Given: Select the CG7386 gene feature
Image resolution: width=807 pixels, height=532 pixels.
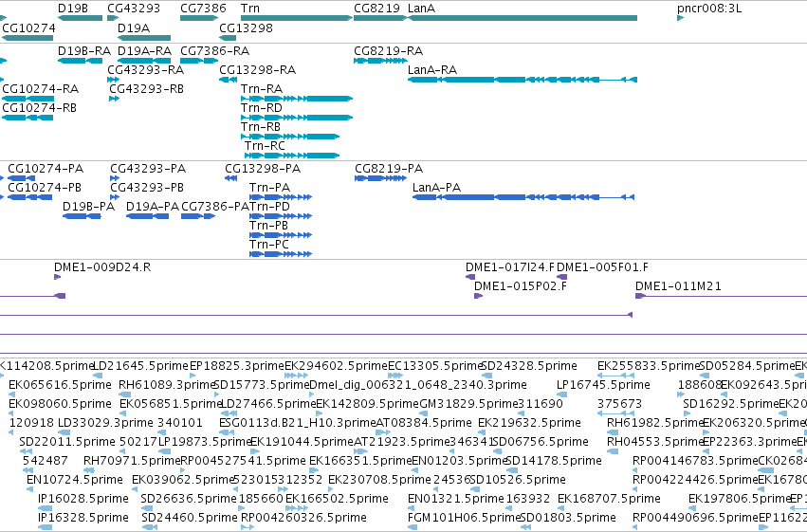Looking at the screenshot, I should (198, 18).
